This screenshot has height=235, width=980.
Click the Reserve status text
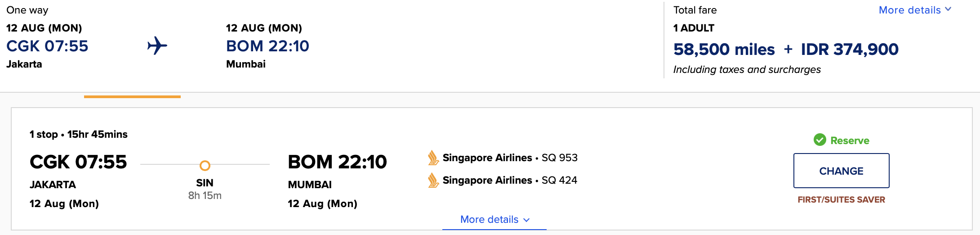850,140
